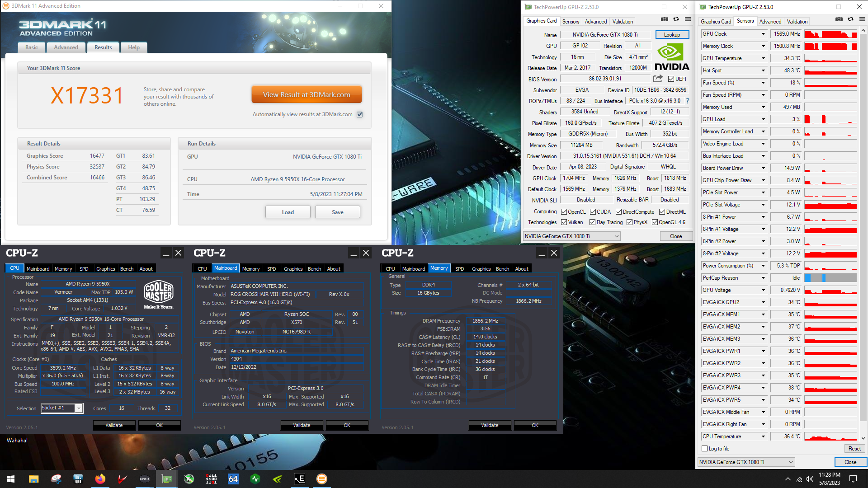Image resolution: width=868 pixels, height=488 pixels.
Task: Open NVIDIA taskbar icon
Action: pos(278,479)
